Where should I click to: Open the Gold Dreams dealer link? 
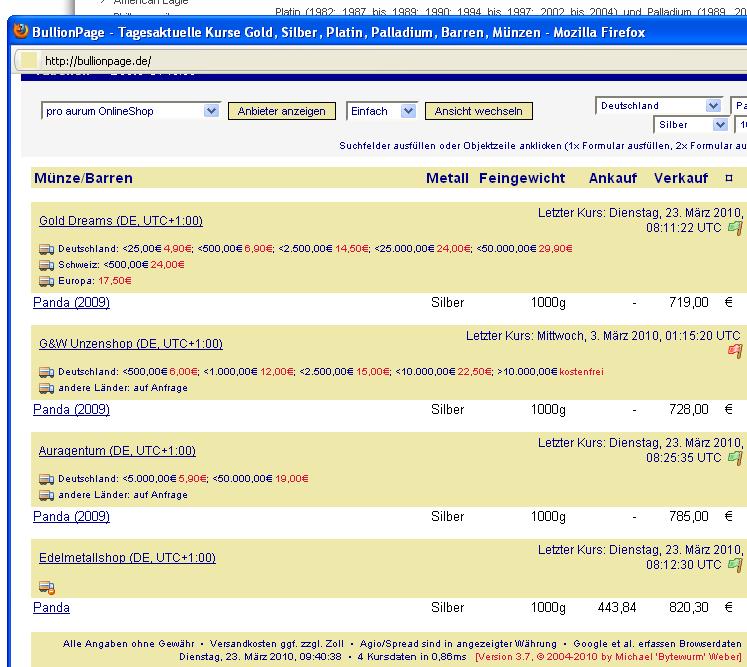click(x=120, y=221)
